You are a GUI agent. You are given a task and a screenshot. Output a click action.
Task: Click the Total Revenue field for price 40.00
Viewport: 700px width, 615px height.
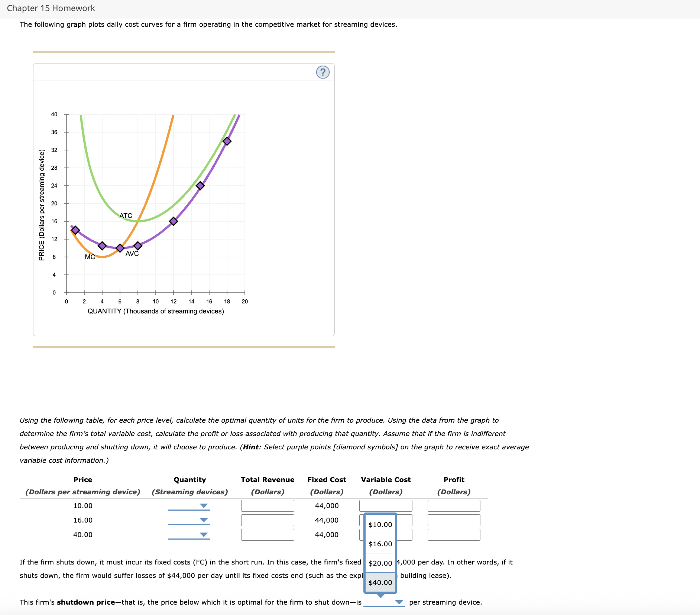pos(267,535)
